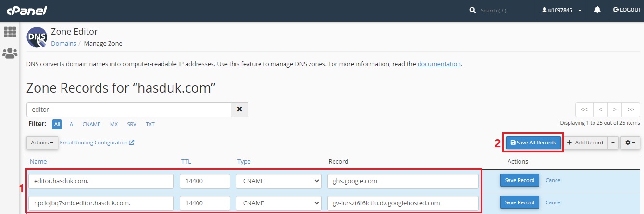Image resolution: width=644 pixels, height=214 pixels.
Task: Cancel editing googlehosted.com row
Action: pyautogui.click(x=554, y=202)
